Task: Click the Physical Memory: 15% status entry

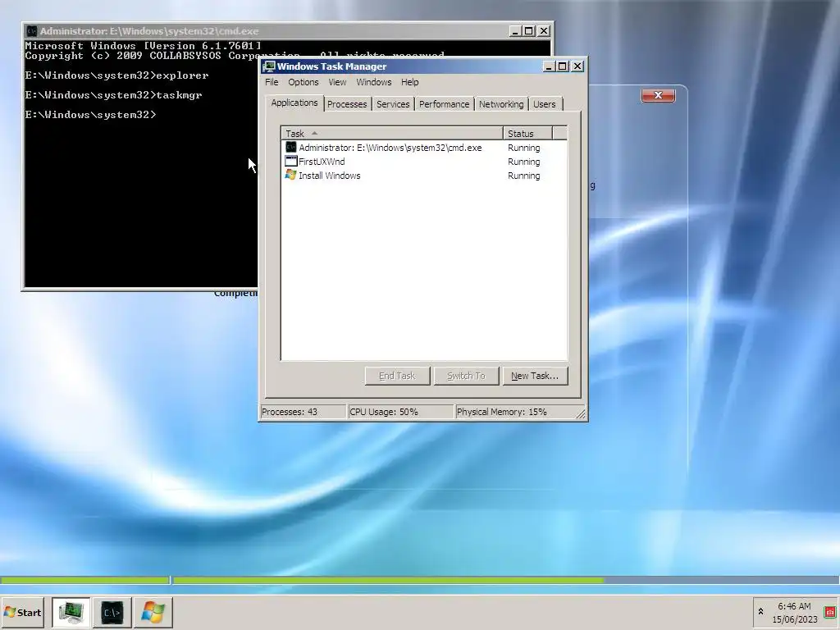Action: pos(514,412)
